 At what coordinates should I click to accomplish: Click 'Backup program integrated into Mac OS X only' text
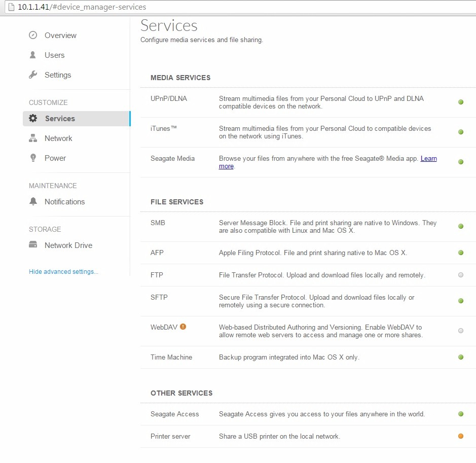pos(289,358)
